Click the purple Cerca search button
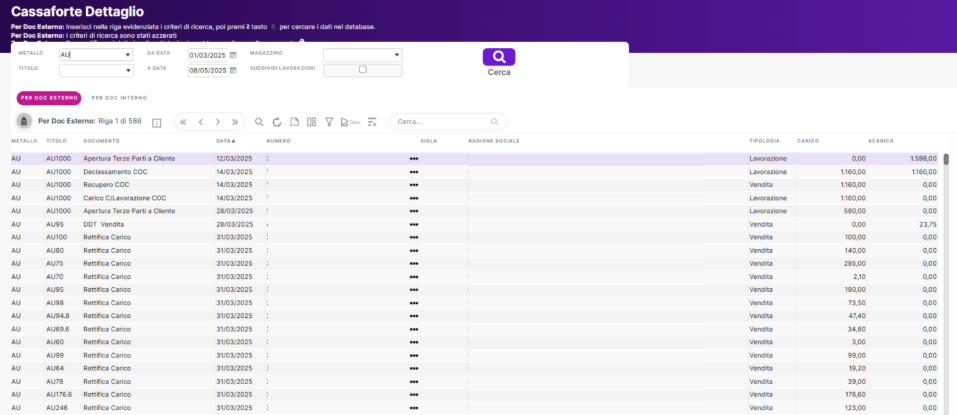957x415 pixels. point(498,57)
